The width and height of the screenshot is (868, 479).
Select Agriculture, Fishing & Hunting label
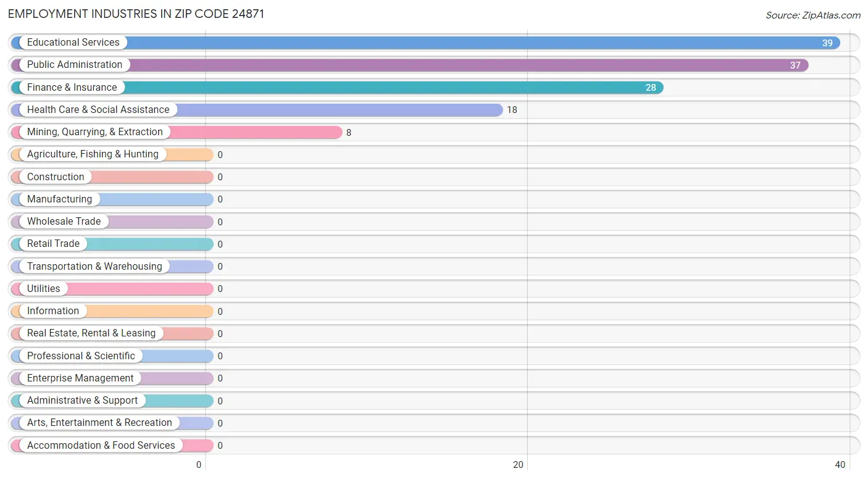[x=93, y=154]
